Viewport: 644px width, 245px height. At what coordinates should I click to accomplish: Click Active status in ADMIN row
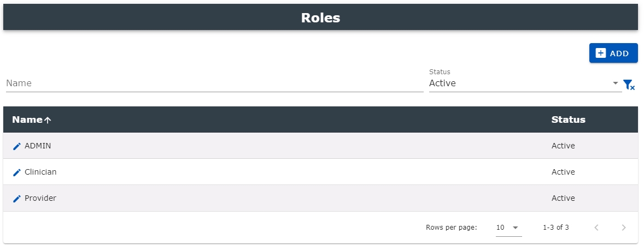point(563,146)
